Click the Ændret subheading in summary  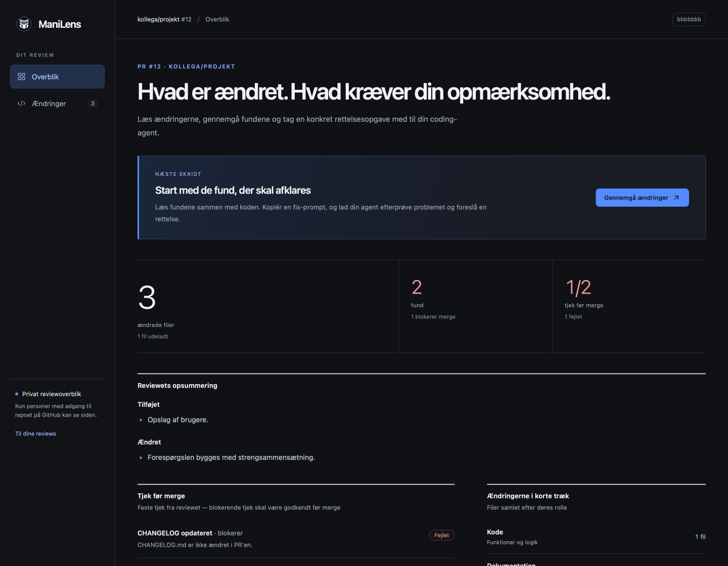pos(149,442)
